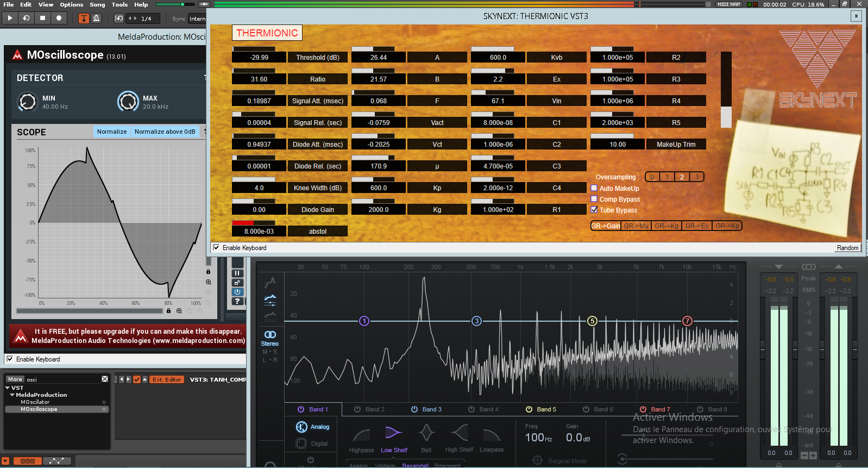Select oversampling option 0
Image resolution: width=868 pixels, height=468 pixels.
(x=652, y=177)
